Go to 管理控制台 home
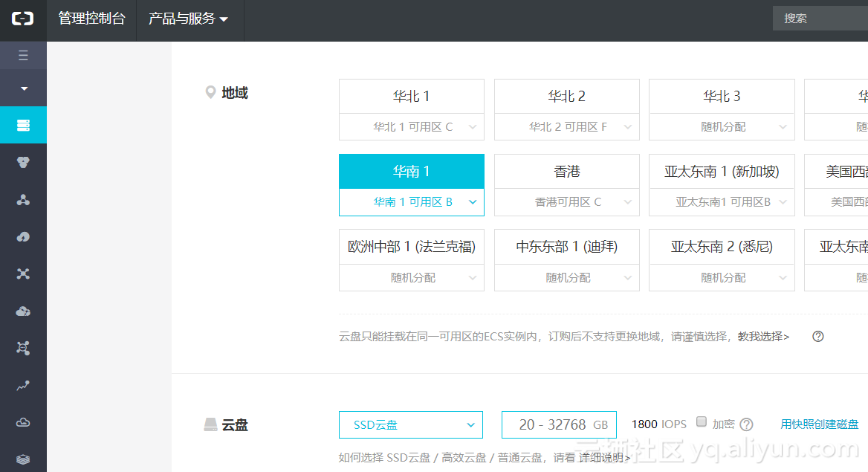This screenshot has width=868, height=472. 92,19
